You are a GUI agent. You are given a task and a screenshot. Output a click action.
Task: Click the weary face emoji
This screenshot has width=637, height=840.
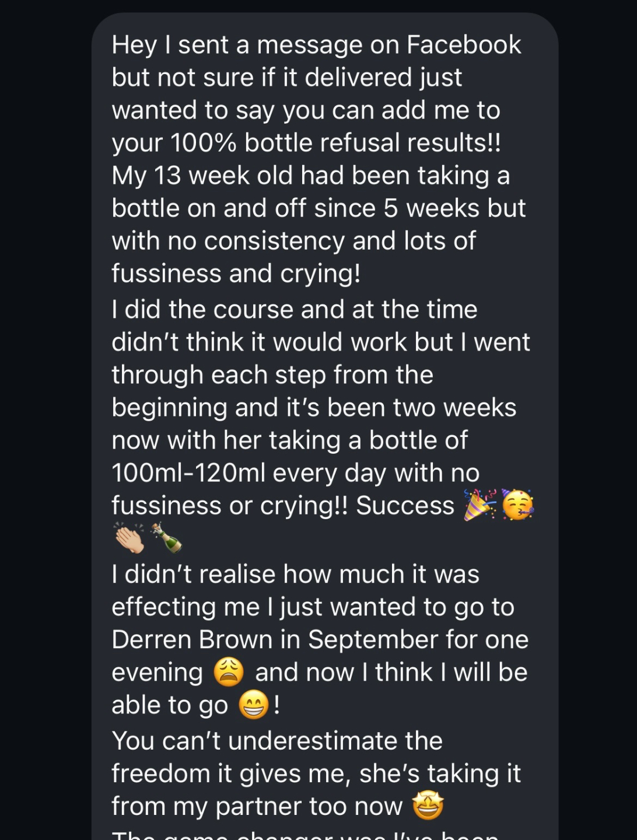[x=229, y=672]
